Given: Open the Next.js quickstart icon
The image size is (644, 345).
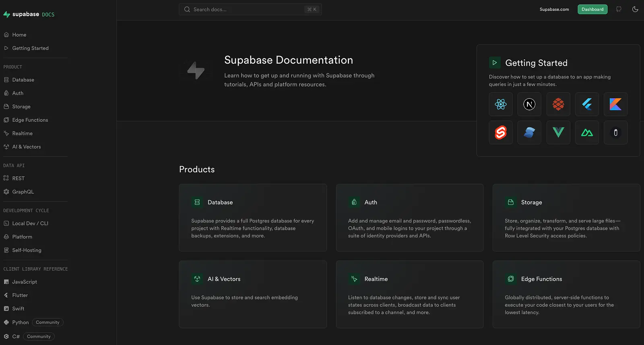Looking at the screenshot, I should 529,104.
